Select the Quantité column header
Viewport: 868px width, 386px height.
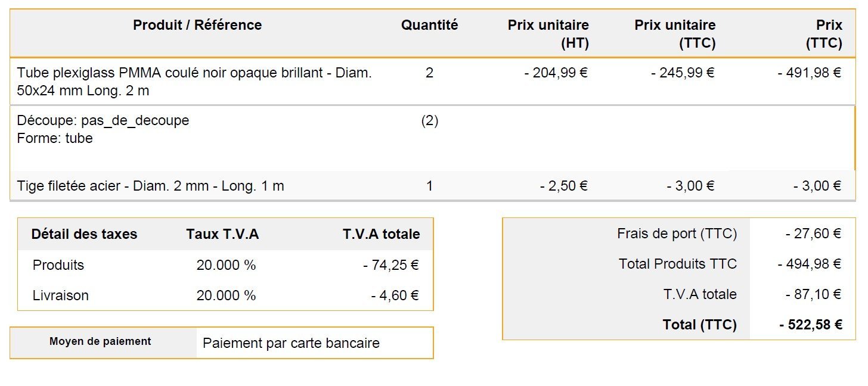coord(429,25)
